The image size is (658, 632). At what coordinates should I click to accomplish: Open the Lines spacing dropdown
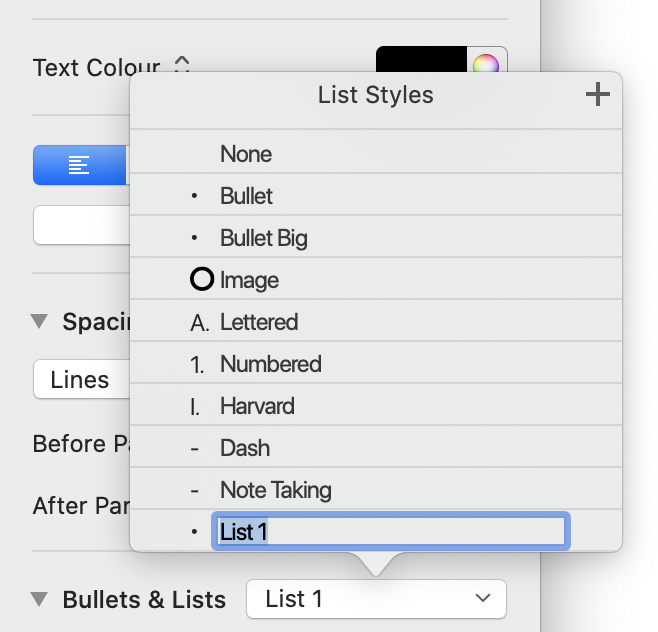pyautogui.click(x=80, y=380)
